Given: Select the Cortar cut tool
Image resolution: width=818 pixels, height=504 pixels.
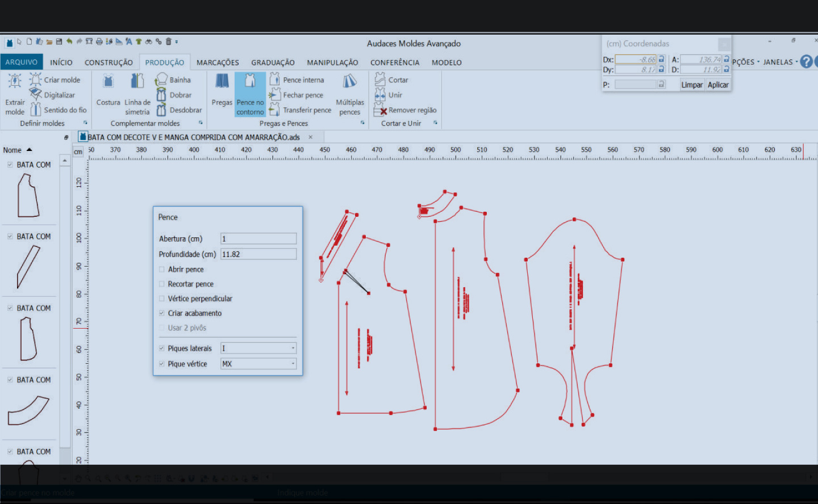Looking at the screenshot, I should pos(392,80).
